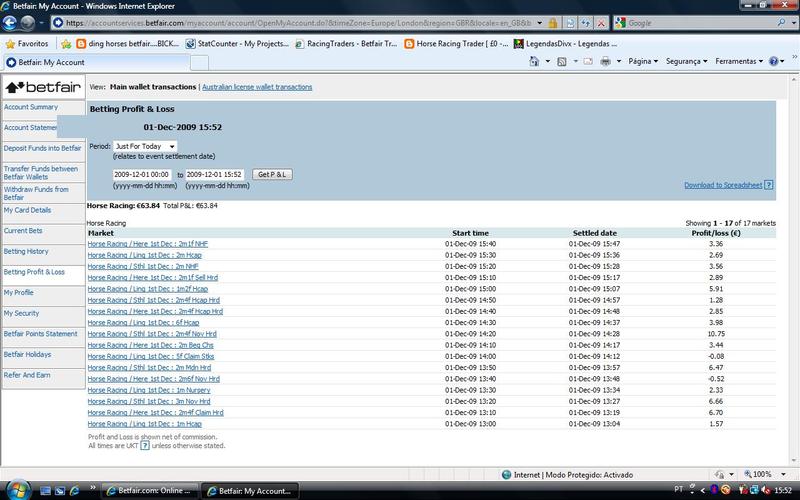Go back with the browser Back arrow
This screenshot has height=500, width=800.
click(10, 23)
